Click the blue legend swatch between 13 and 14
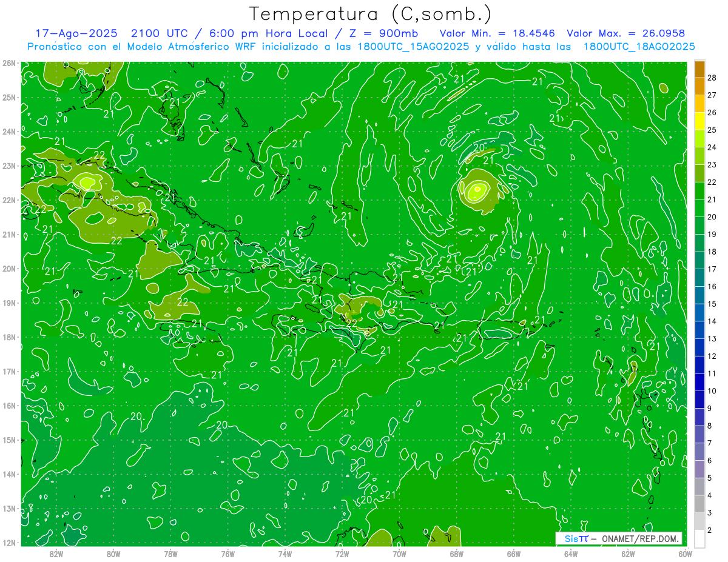 pyautogui.click(x=699, y=330)
